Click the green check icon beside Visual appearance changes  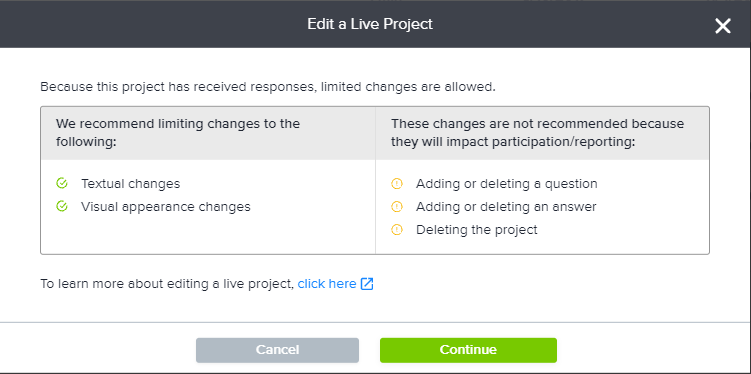tap(62, 206)
